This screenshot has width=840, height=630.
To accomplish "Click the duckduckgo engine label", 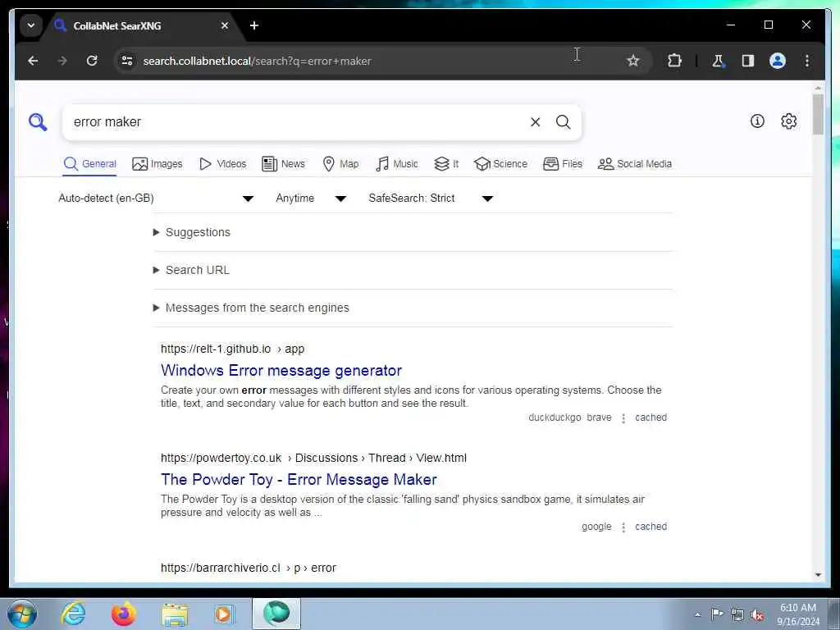I will tap(555, 418).
